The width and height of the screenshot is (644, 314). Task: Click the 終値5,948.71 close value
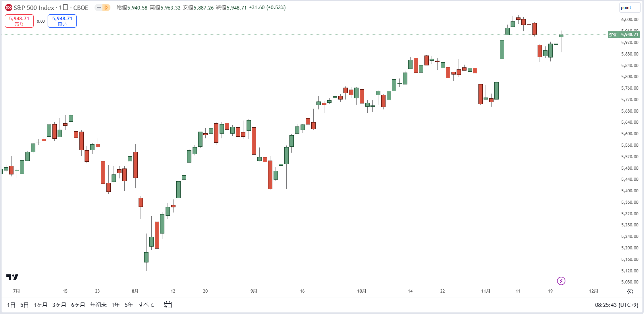click(231, 8)
